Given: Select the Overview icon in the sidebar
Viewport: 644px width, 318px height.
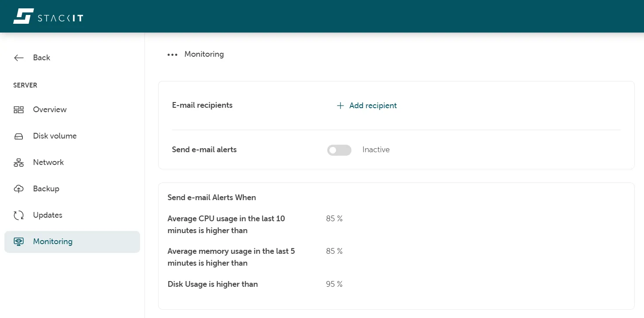Looking at the screenshot, I should coord(18,109).
